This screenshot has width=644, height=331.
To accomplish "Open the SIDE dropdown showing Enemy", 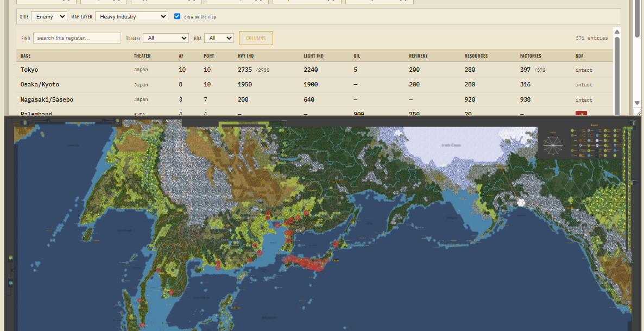I will coord(49,16).
